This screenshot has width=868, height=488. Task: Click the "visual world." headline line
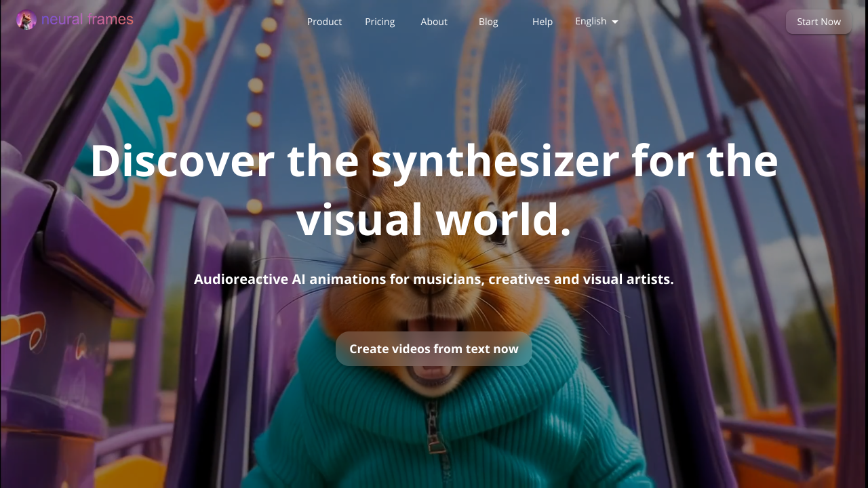click(x=434, y=220)
